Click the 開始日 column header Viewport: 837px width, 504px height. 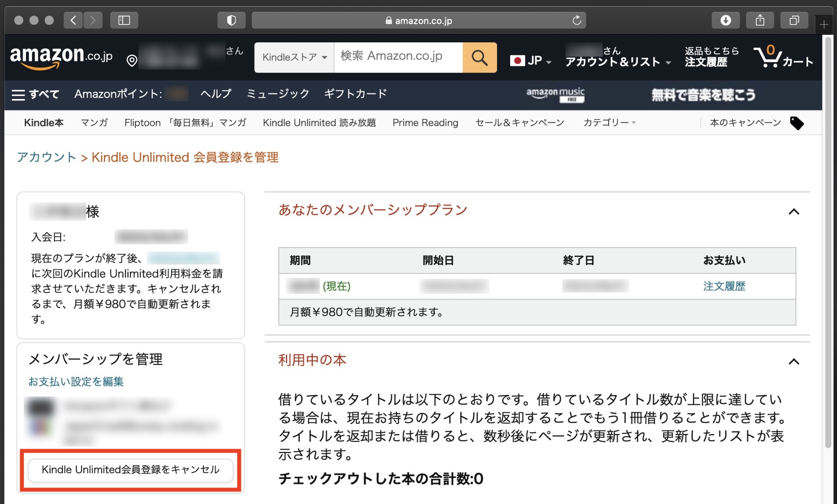438,260
